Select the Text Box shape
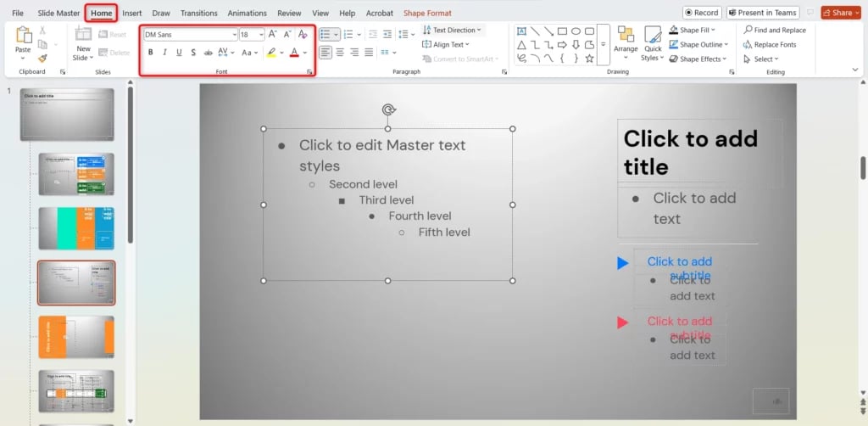The width and height of the screenshot is (868, 426). (521, 31)
